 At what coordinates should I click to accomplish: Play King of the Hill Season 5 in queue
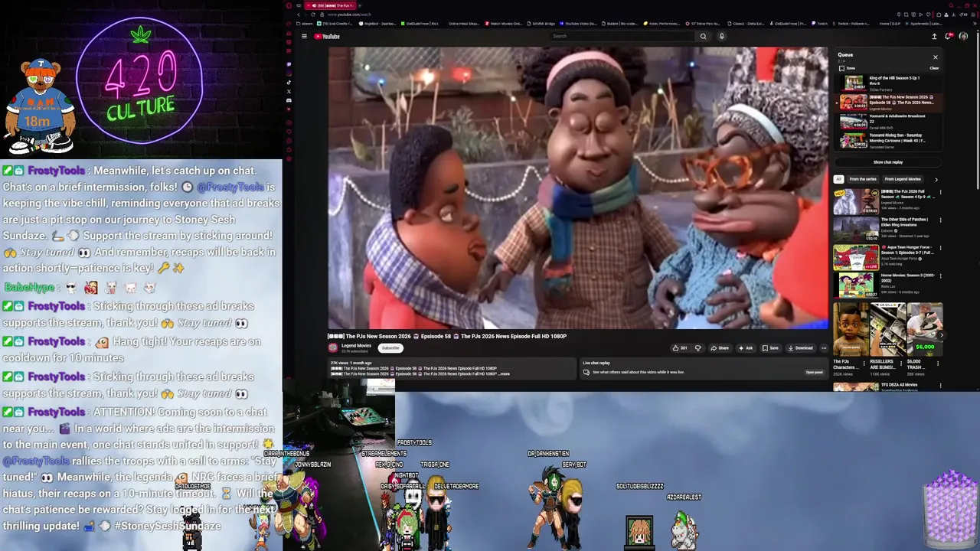889,83
